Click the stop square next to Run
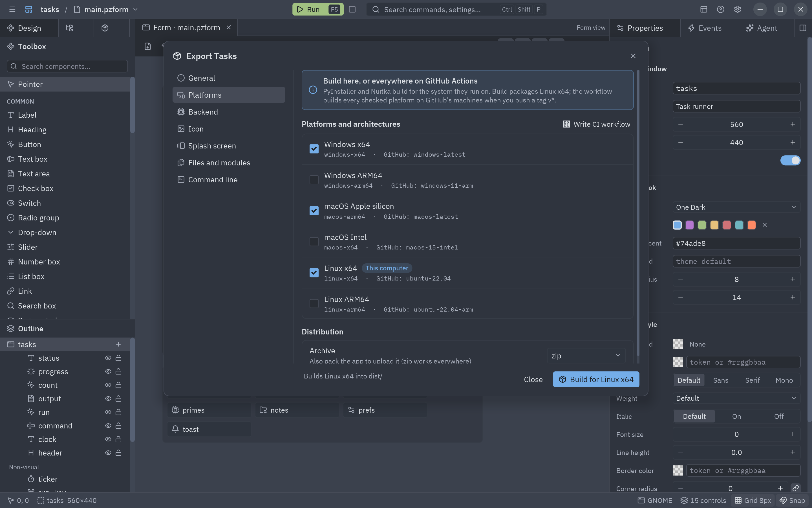 click(x=352, y=9)
